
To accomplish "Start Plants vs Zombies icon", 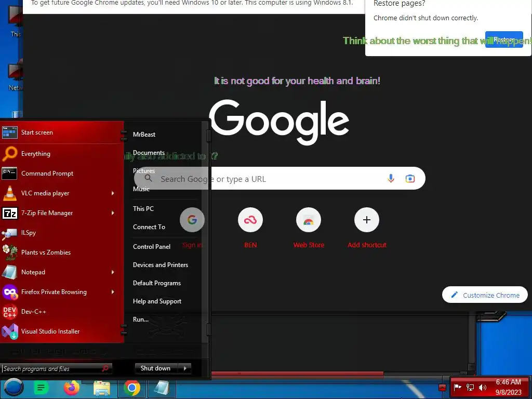I will (x=9, y=252).
